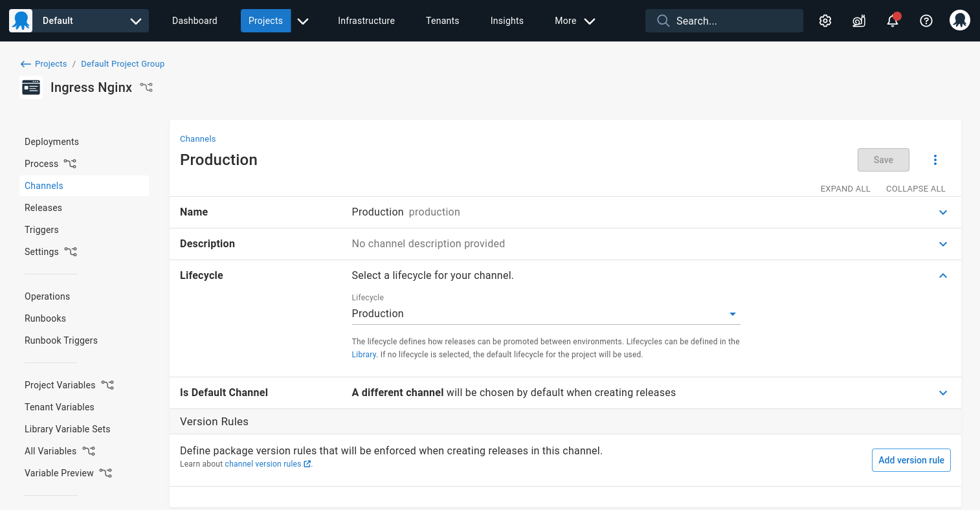This screenshot has width=980, height=510.
Task: Click the branch icon next to Ingress Nginx title
Action: point(147,87)
